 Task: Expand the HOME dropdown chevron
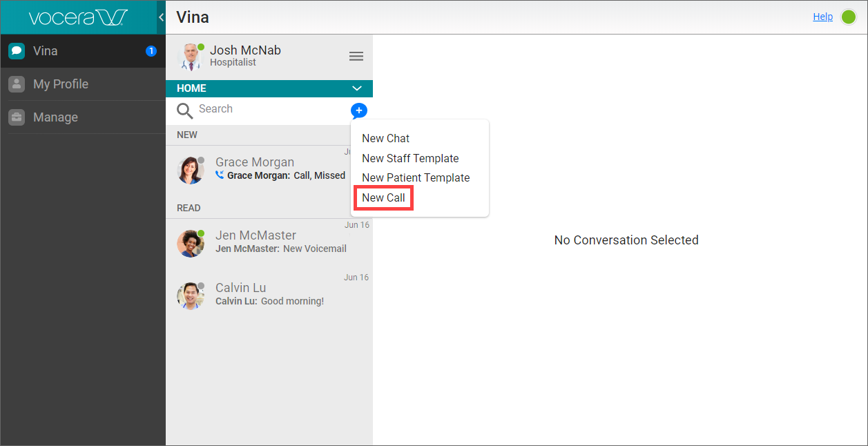pos(357,88)
